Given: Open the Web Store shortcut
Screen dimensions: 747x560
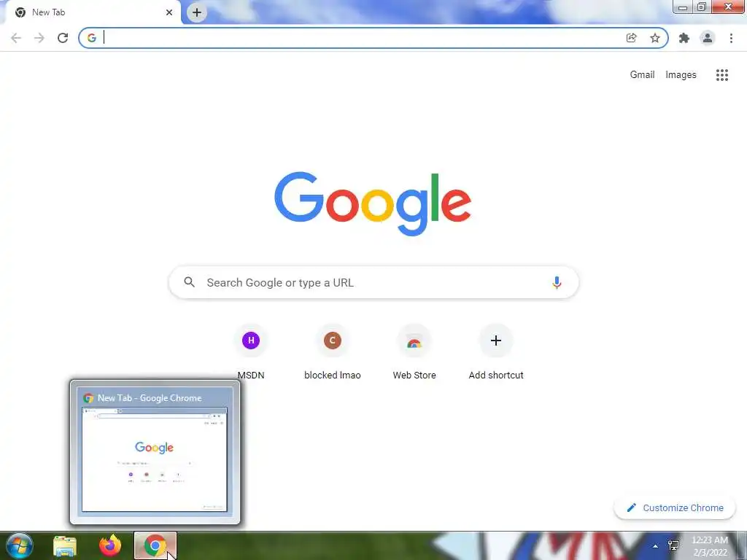Looking at the screenshot, I should tap(414, 352).
